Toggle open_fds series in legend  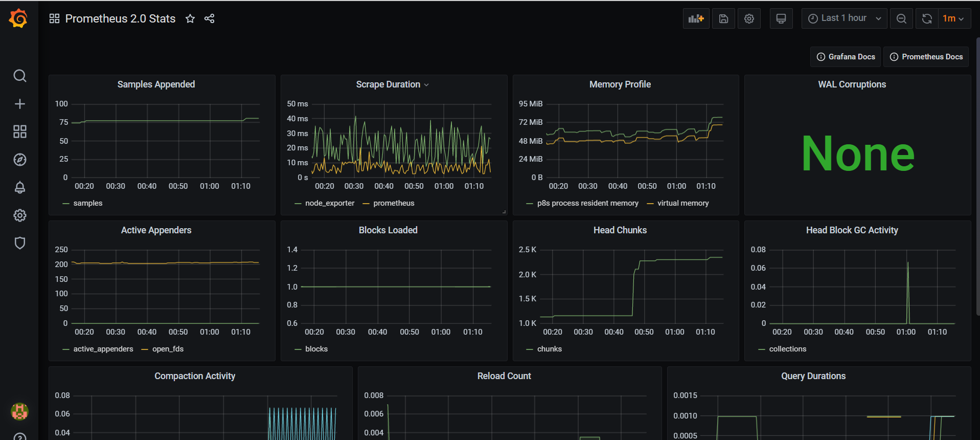[x=167, y=349]
